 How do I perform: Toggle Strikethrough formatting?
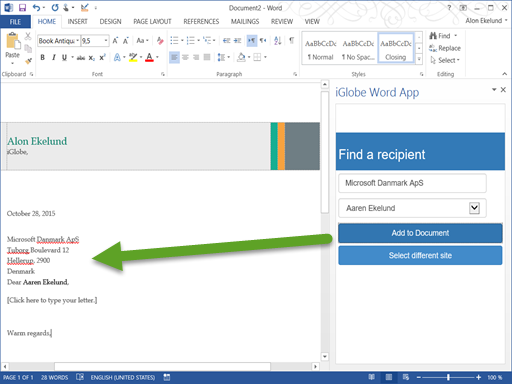(80, 58)
